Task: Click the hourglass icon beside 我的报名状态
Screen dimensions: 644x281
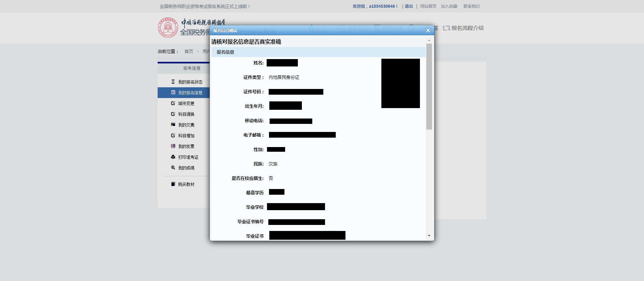Action: click(x=173, y=82)
